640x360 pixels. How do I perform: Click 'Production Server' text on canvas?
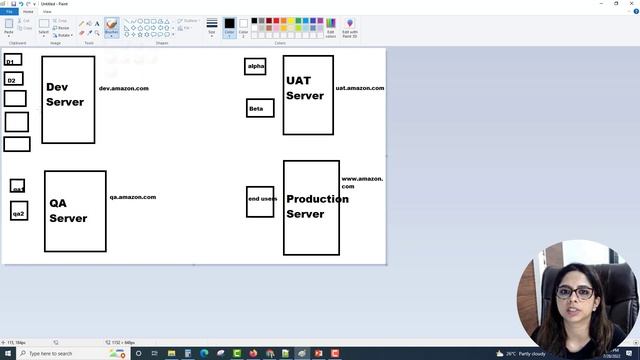[318, 206]
